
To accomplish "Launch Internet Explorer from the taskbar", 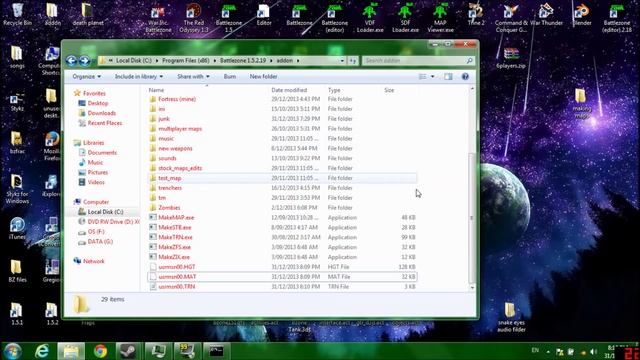I will tap(42, 351).
